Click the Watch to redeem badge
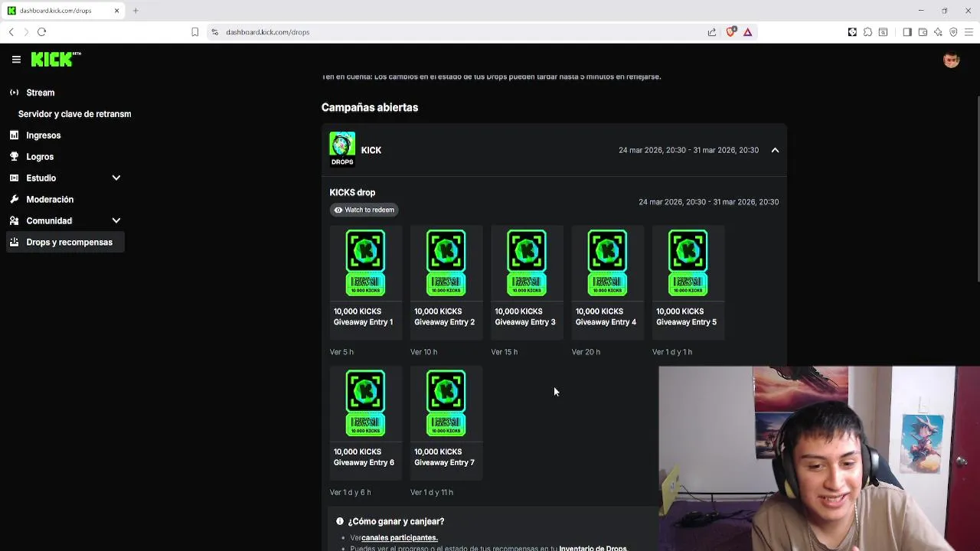The image size is (980, 551). click(x=364, y=210)
